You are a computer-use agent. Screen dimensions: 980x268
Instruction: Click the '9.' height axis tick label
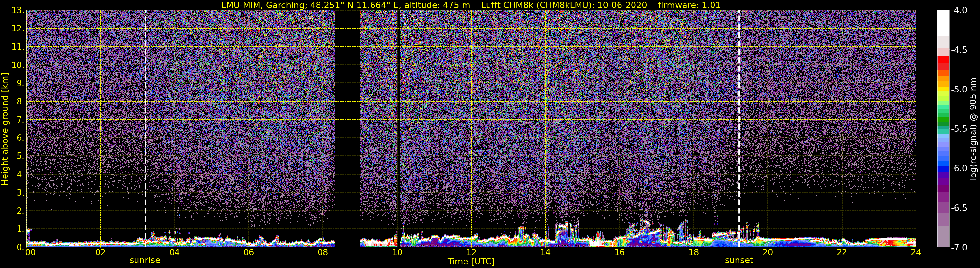(x=20, y=83)
